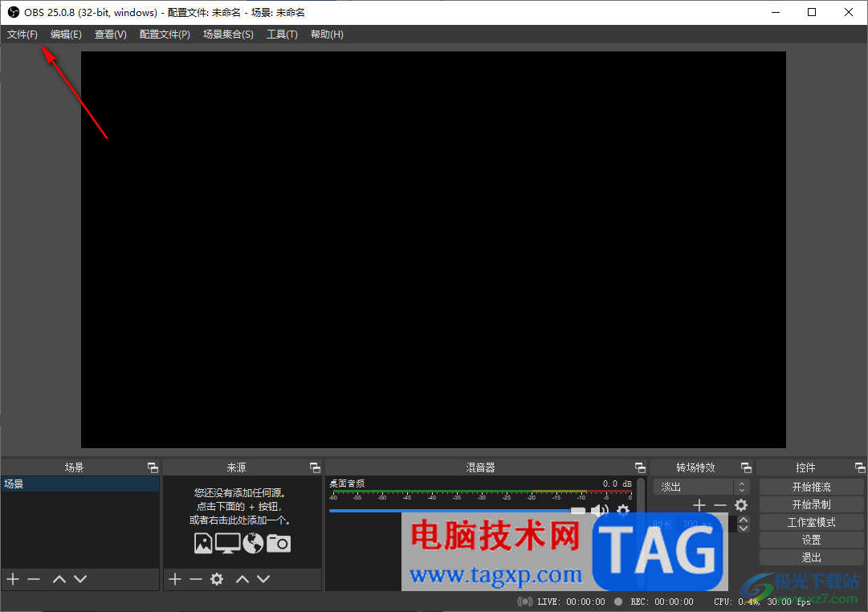Click the 开始推流 button
This screenshot has width=868, height=612.
point(812,487)
